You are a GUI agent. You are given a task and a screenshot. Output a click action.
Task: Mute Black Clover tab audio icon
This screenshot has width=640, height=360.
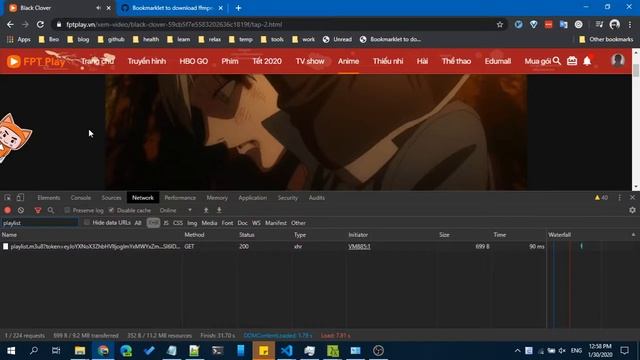(x=98, y=8)
